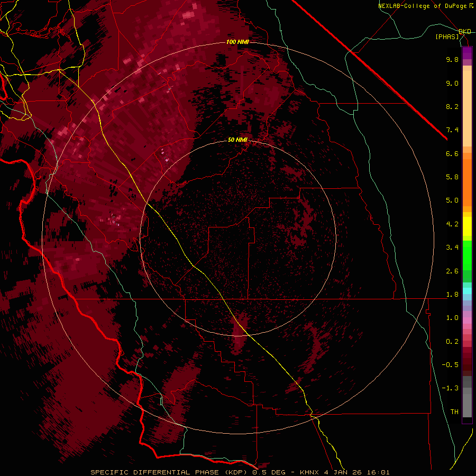Pick the peach swatch on the color bar
This screenshot has width=476, height=476.
(467, 108)
